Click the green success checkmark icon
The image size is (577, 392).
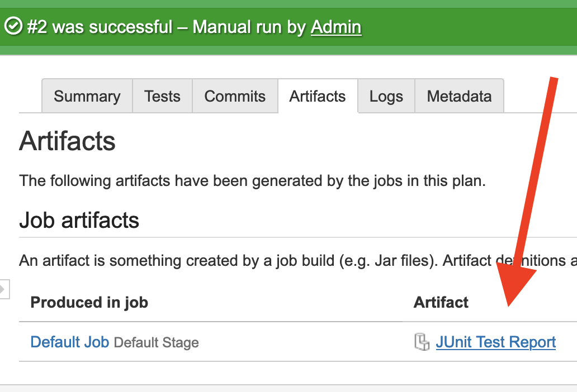[x=13, y=26]
